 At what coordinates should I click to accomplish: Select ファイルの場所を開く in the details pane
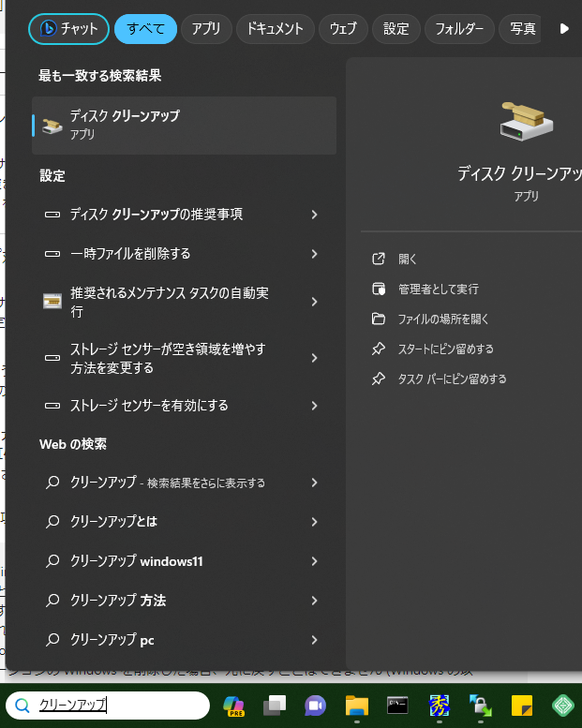443,319
